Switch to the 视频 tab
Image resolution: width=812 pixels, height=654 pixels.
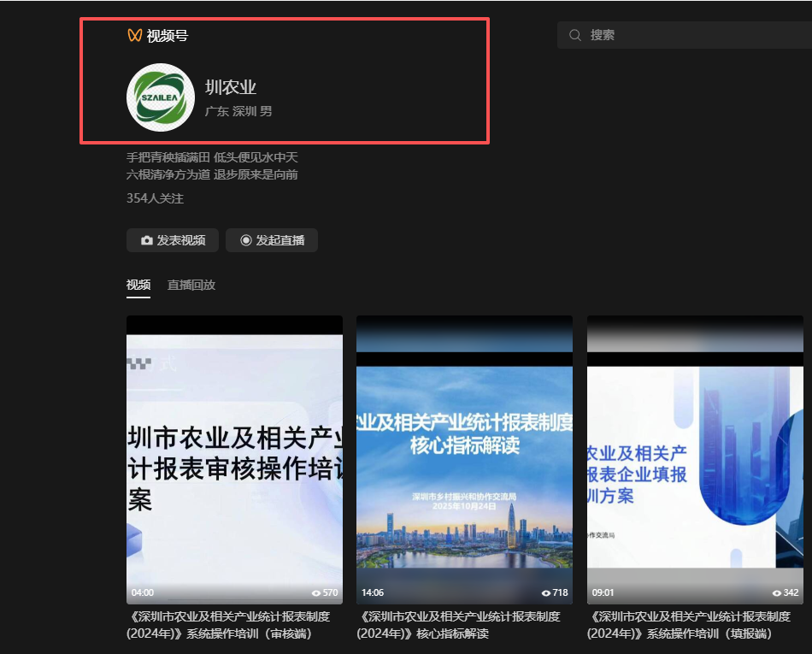[138, 285]
